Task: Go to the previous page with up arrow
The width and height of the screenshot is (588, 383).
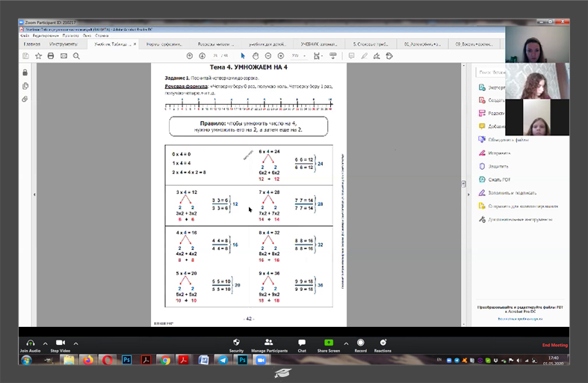Action: (x=190, y=56)
